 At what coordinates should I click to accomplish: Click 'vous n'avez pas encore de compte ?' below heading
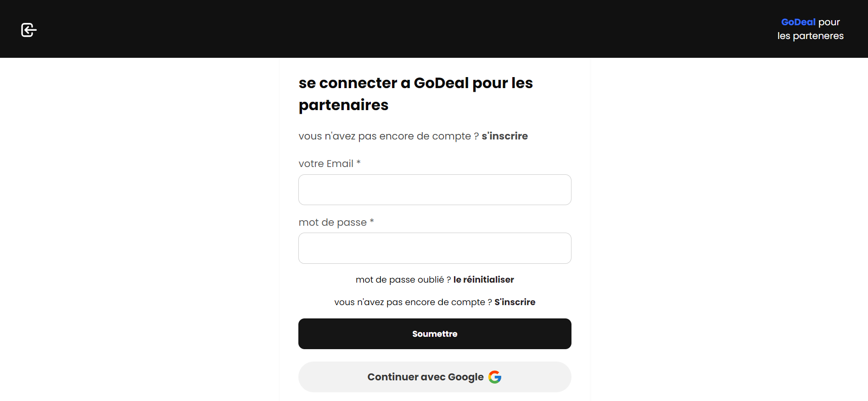click(388, 136)
